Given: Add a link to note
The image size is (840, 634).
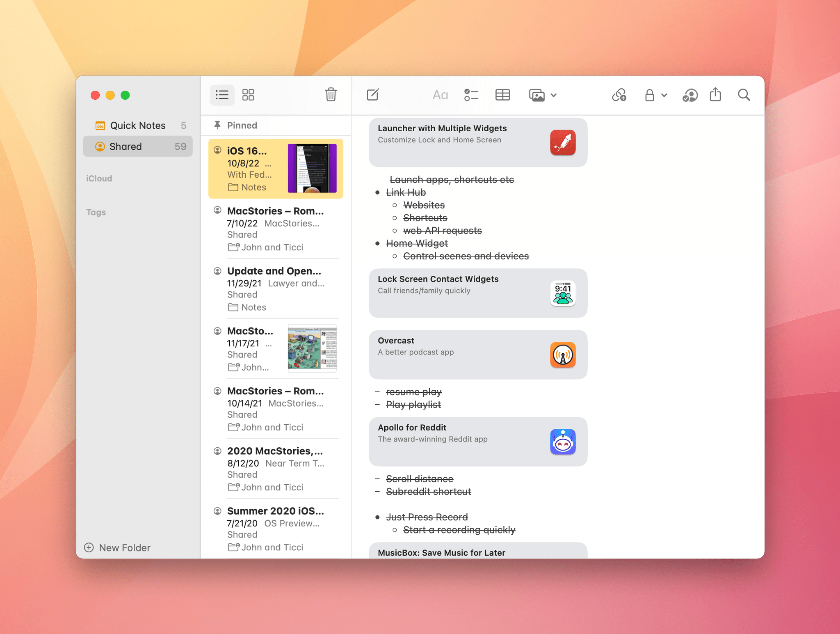Looking at the screenshot, I should click(x=619, y=95).
